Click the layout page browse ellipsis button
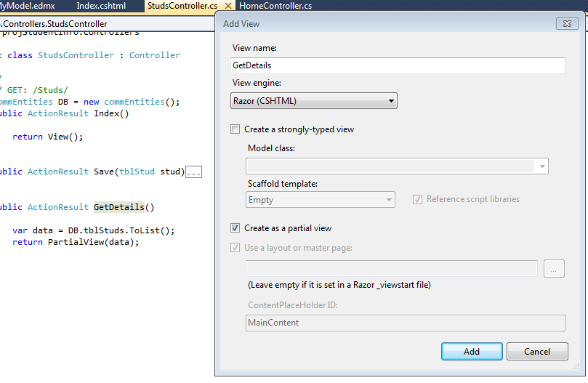The width and height of the screenshot is (588, 383). [554, 269]
